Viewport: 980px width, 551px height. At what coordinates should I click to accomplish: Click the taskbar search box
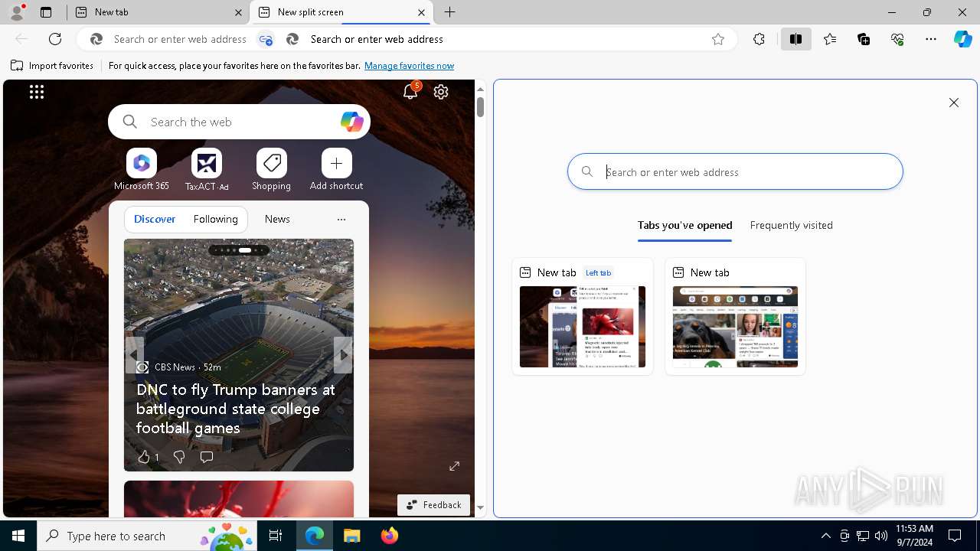[147, 536]
